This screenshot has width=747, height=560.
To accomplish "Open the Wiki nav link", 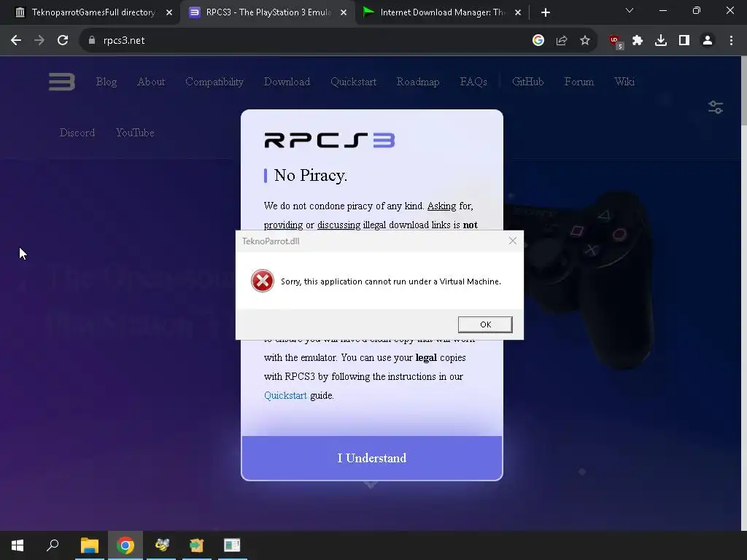I will pyautogui.click(x=624, y=82).
